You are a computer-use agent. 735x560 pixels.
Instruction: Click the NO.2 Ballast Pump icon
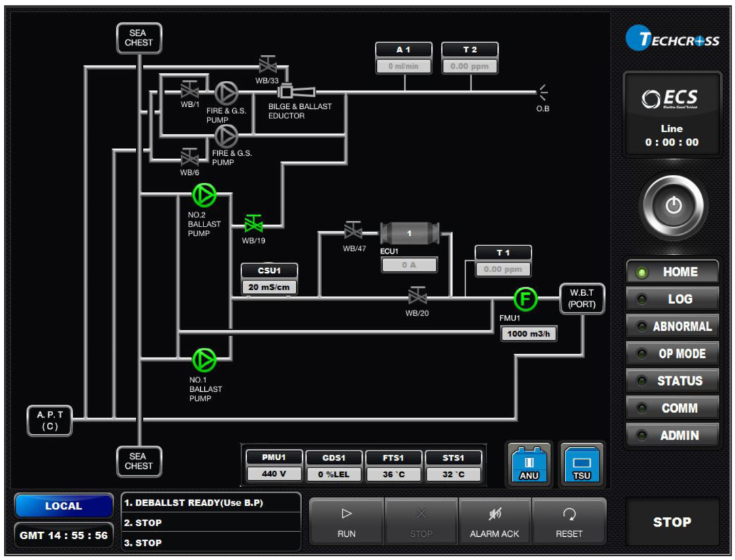(x=203, y=195)
